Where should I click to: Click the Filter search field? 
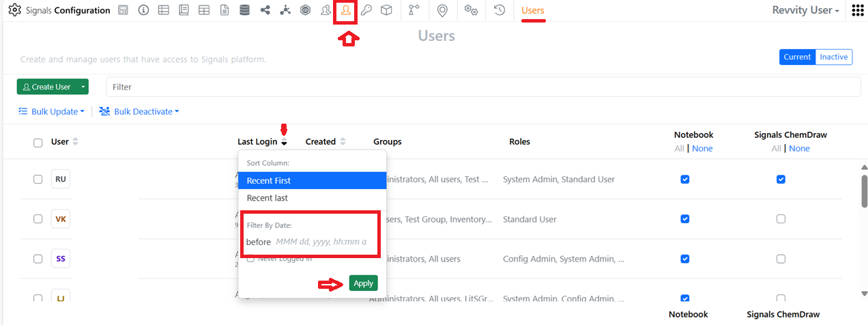(483, 87)
